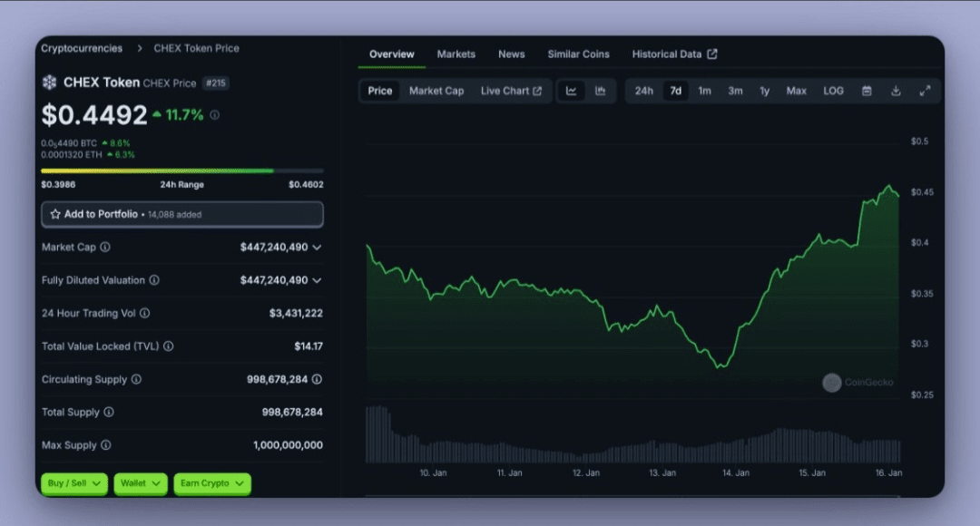Open the Markets tab
The image size is (980, 526).
tap(456, 54)
